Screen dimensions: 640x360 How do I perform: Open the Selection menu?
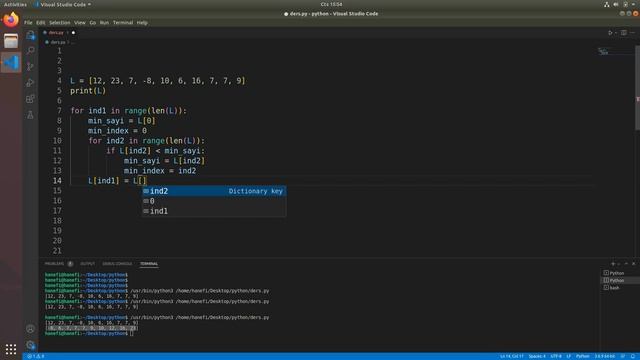point(60,23)
